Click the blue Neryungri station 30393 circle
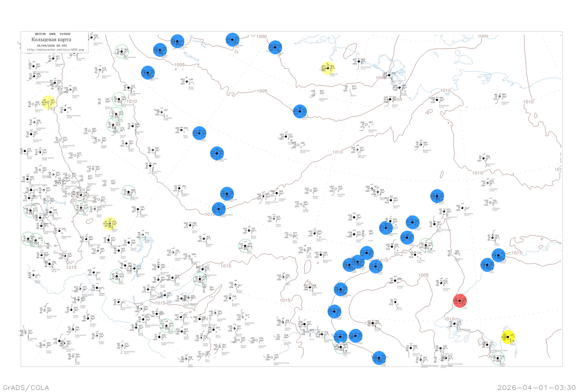The image size is (588, 392). tap(340, 289)
